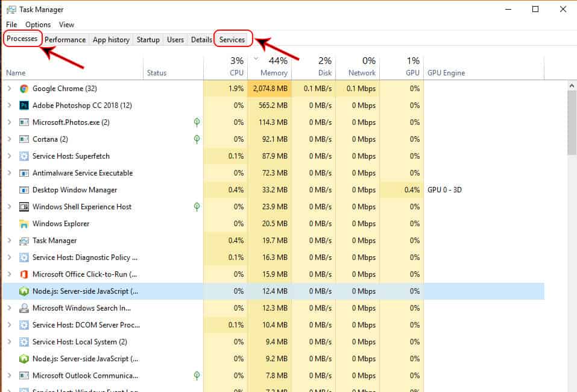577x392 pixels.
Task: Sort processes by Memory column
Action: (x=270, y=68)
